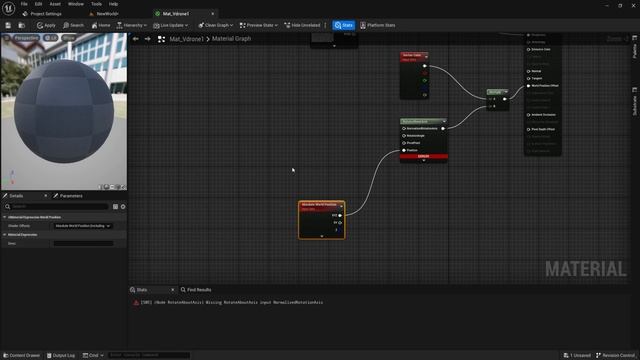Open the Perspective view mode dropdown
The height and width of the screenshot is (360, 640).
pos(26,38)
